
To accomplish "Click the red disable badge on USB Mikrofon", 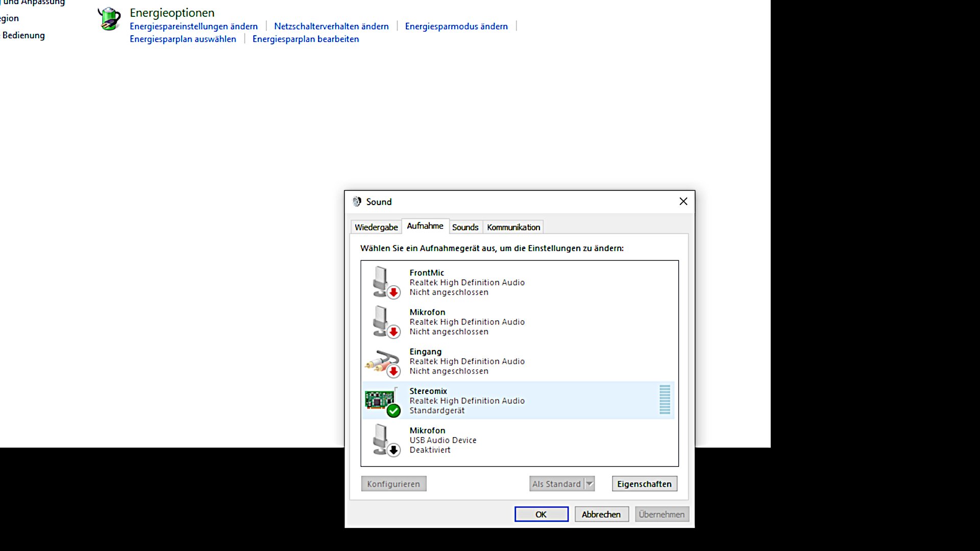I will coord(394,449).
